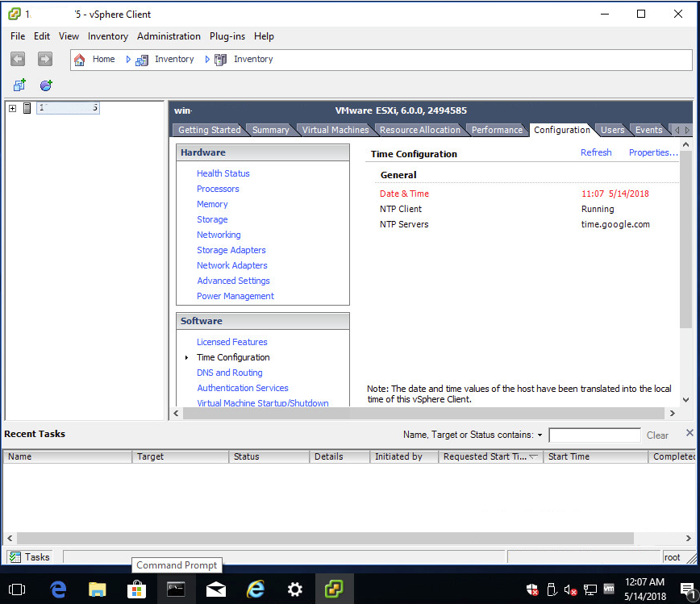
Task: Open Settings gear on taskbar
Action: (294, 589)
